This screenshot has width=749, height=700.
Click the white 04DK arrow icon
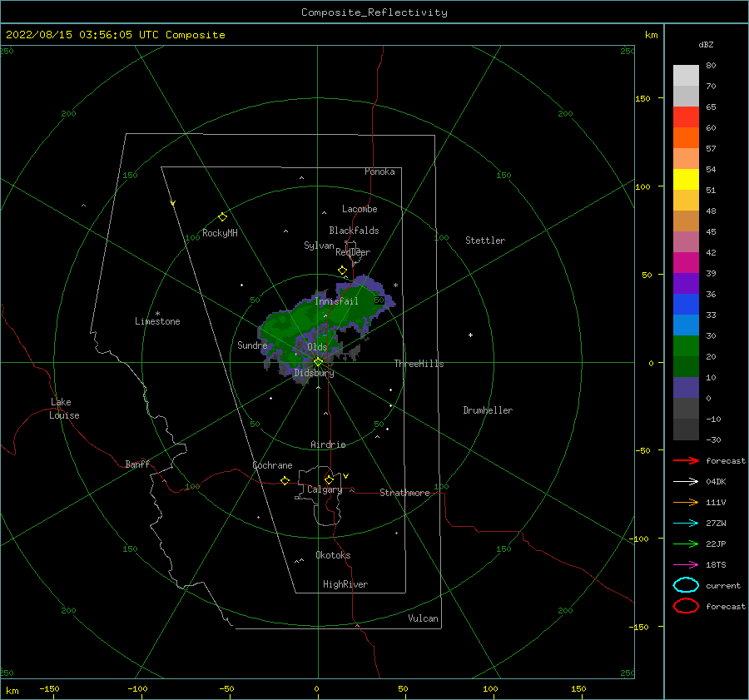pyautogui.click(x=686, y=481)
